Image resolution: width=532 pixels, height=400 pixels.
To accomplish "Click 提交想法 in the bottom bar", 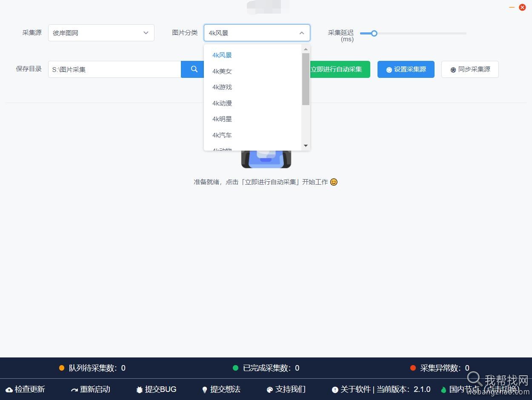I will tap(221, 389).
